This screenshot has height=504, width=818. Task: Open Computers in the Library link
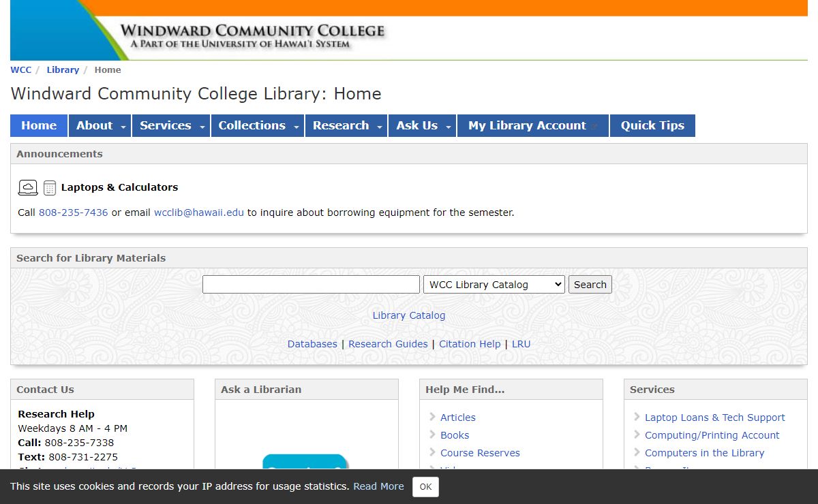click(x=705, y=453)
